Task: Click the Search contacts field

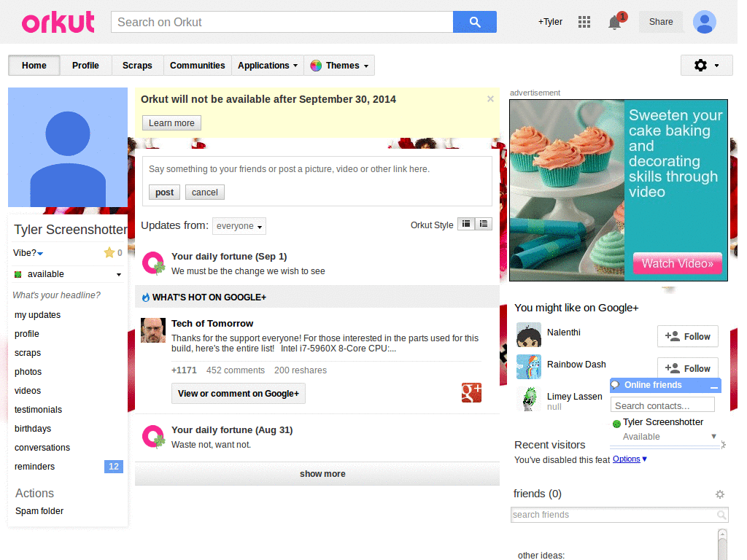Action: (x=662, y=405)
